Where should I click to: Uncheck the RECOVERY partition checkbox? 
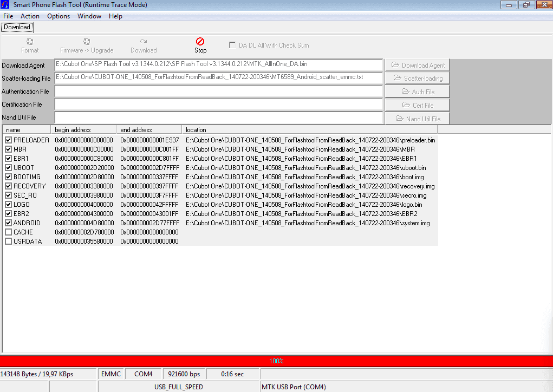(9, 186)
